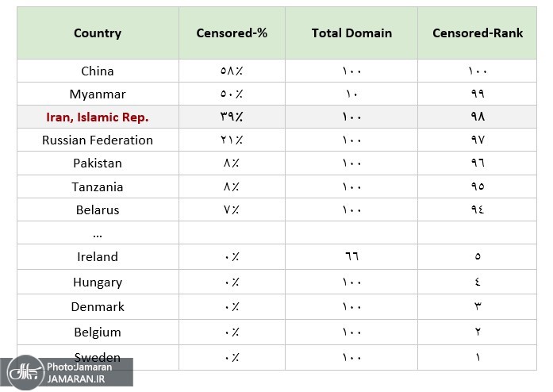Select the Ireland country cell
The height and width of the screenshot is (392, 553).
click(x=98, y=257)
